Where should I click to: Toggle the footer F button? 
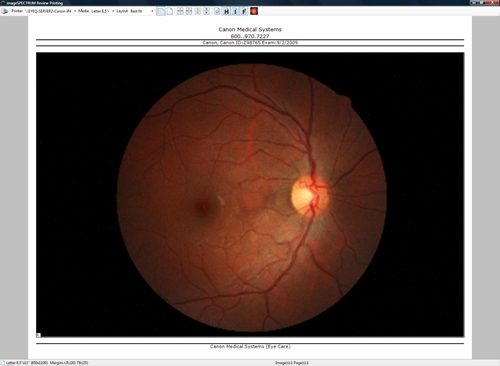[x=244, y=11]
